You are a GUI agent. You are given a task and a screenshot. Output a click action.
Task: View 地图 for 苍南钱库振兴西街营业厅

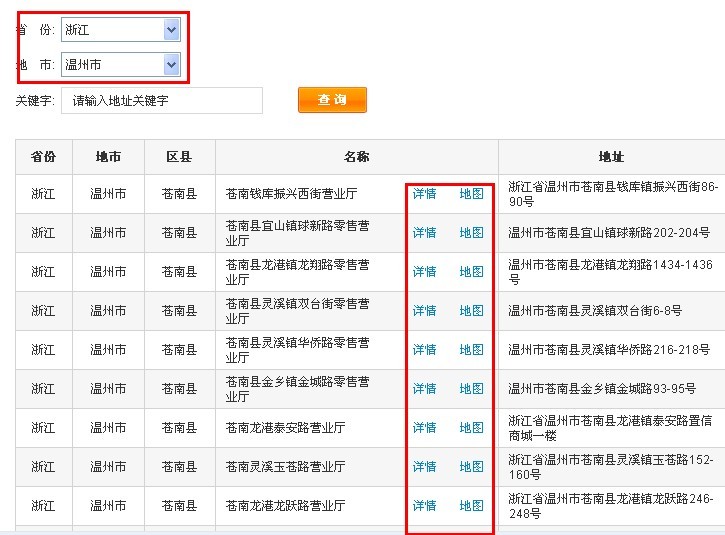[x=471, y=194]
